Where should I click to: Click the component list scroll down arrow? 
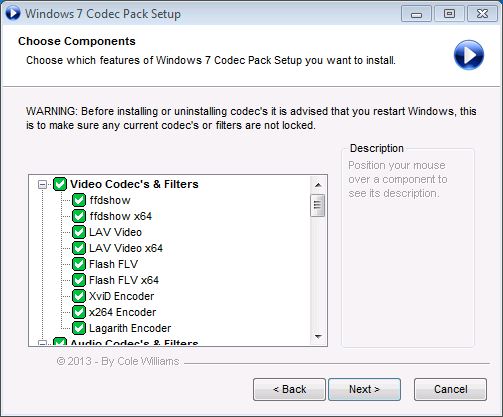pos(318,337)
